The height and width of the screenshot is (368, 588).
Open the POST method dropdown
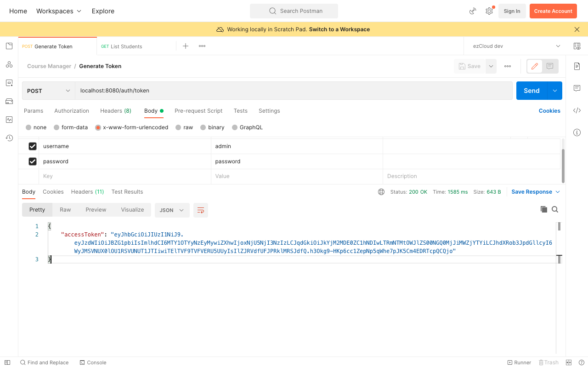[x=49, y=91]
